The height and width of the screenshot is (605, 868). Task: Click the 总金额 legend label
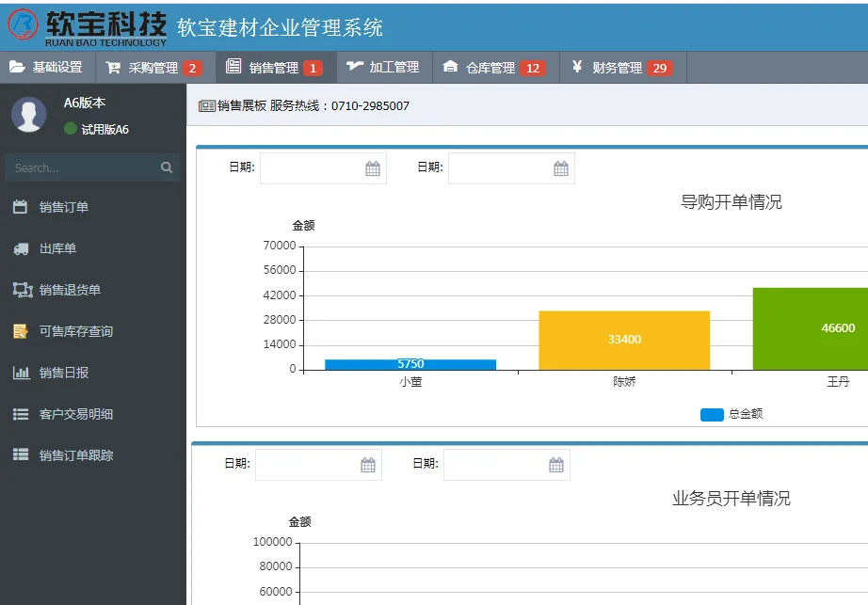pos(746,414)
